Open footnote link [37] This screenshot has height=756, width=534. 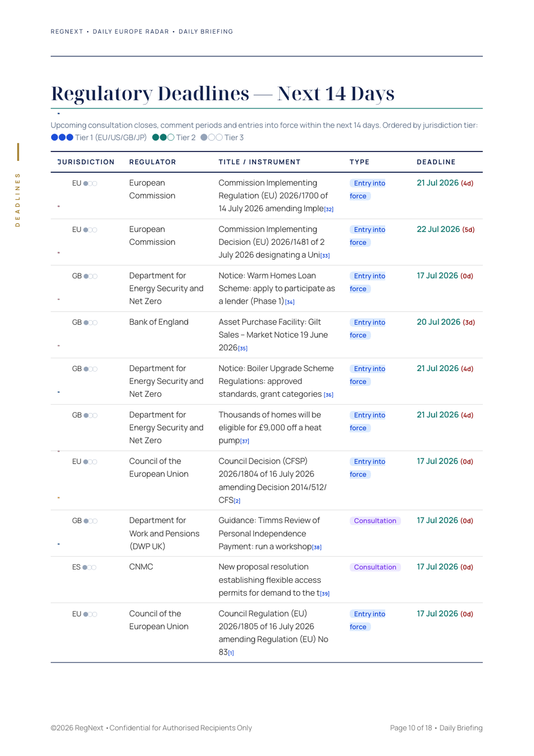[245, 441]
